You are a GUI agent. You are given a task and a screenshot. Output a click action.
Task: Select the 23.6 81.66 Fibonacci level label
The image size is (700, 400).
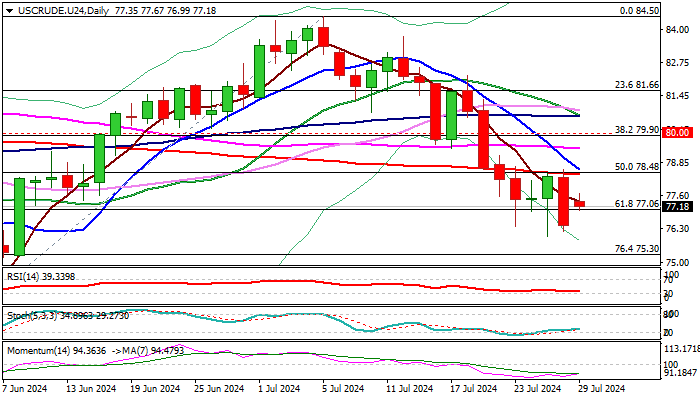pyautogui.click(x=635, y=85)
